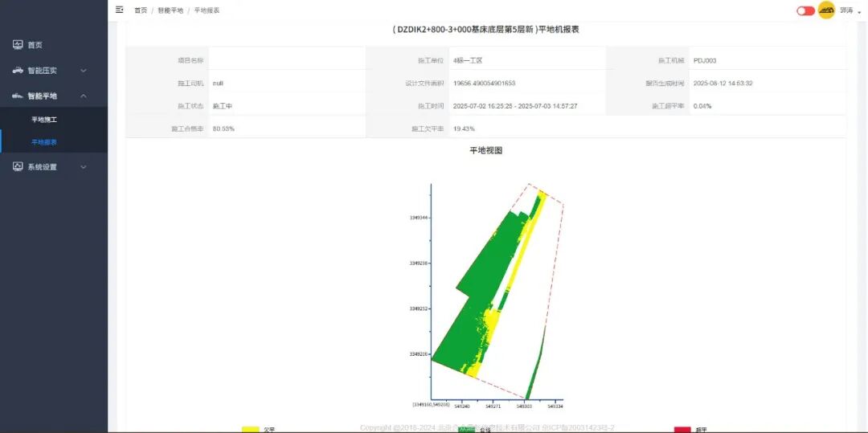
Task: Expand the 智能压实 menu chevron
Action: pos(84,71)
